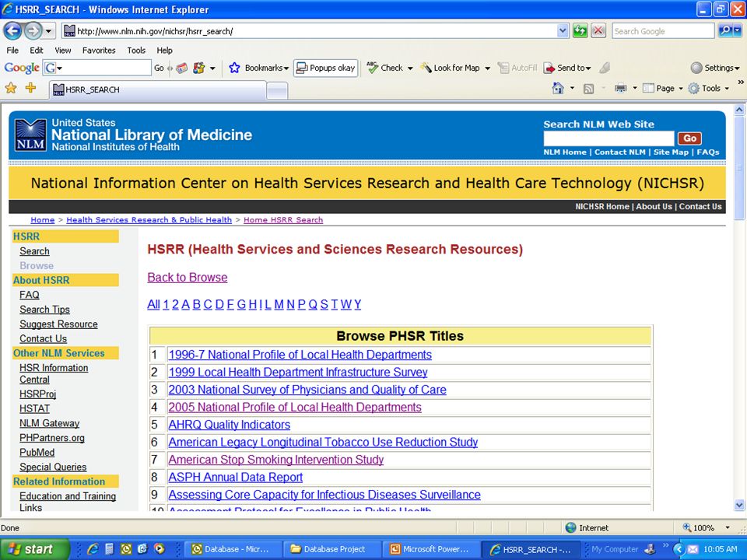Click Suggest Resource sidebar link
This screenshot has width=747, height=560.
[58, 324]
